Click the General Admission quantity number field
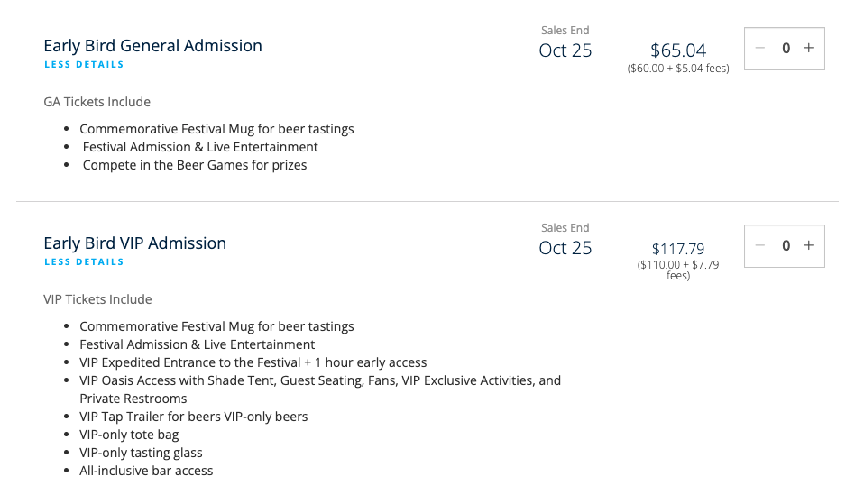Image resolution: width=855 pixels, height=504 pixels. (786, 49)
